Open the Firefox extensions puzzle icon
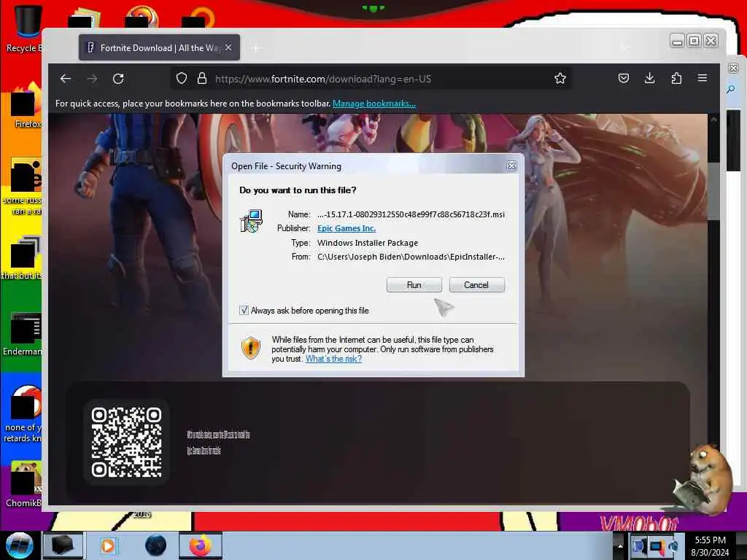Viewport: 747px width, 560px height. (x=676, y=78)
